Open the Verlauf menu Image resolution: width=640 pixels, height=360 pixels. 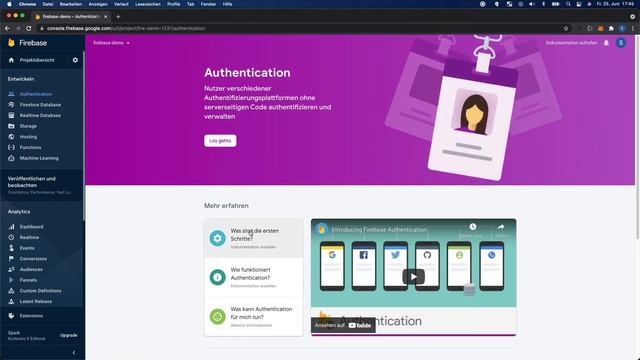[121, 4]
